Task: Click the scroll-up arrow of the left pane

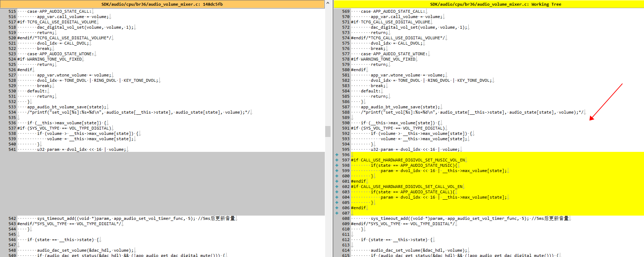Action: pyautogui.click(x=328, y=3)
